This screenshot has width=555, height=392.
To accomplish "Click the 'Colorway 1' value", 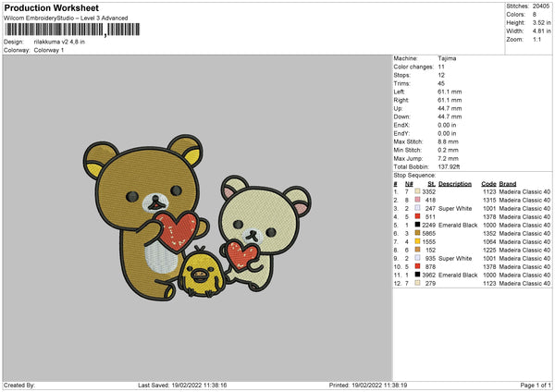I will click(x=49, y=50).
